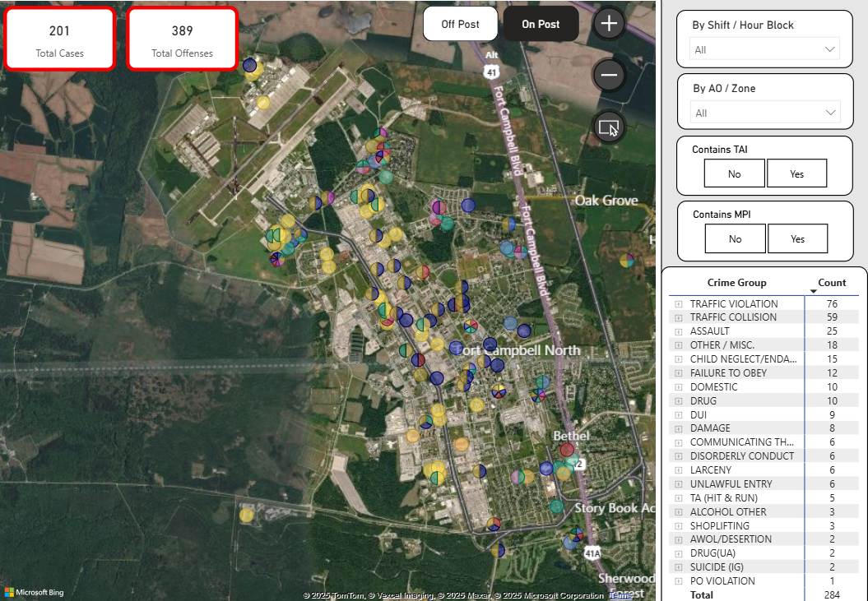Zoom in the map with plus icon
The width and height of the screenshot is (868, 601).
pos(609,24)
